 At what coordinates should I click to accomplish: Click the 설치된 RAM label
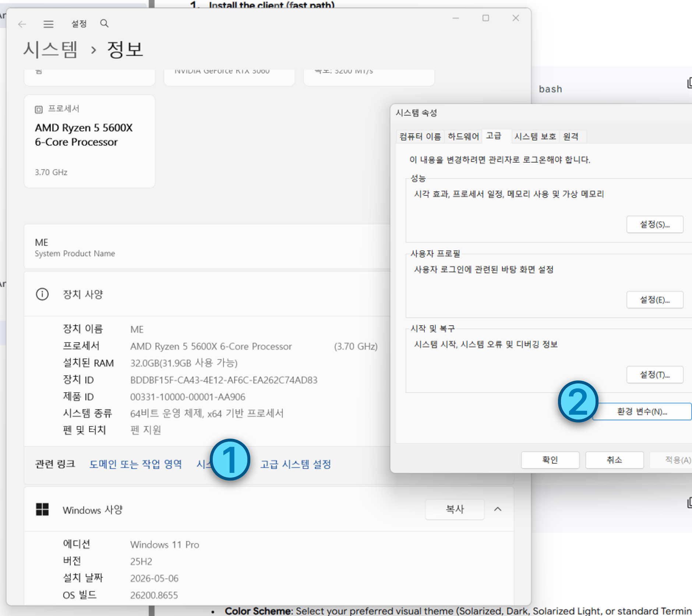(x=88, y=363)
